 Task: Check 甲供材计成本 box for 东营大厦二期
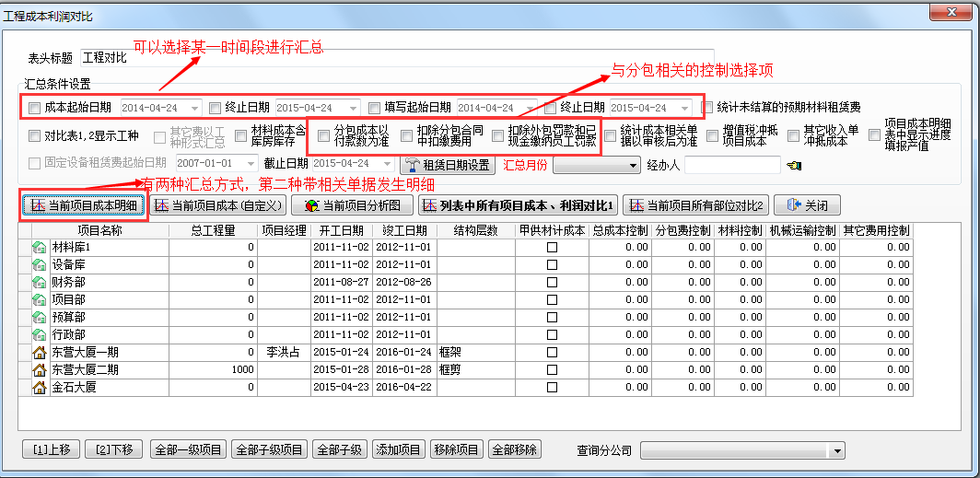(x=552, y=369)
